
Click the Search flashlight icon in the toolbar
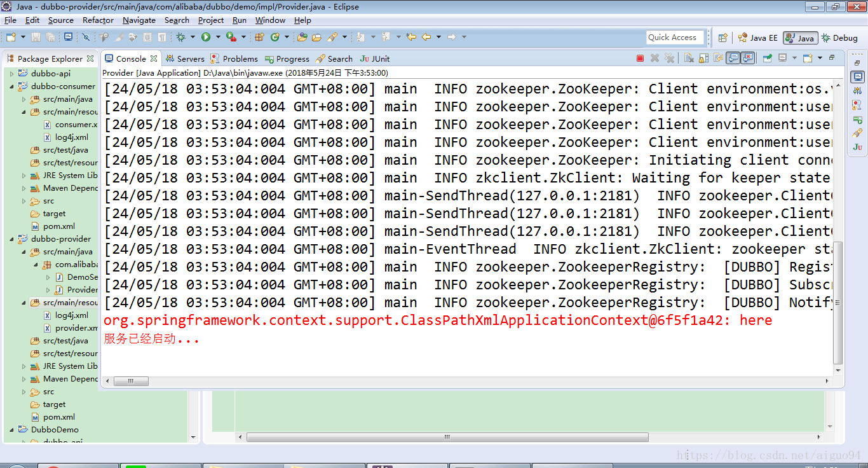point(332,38)
